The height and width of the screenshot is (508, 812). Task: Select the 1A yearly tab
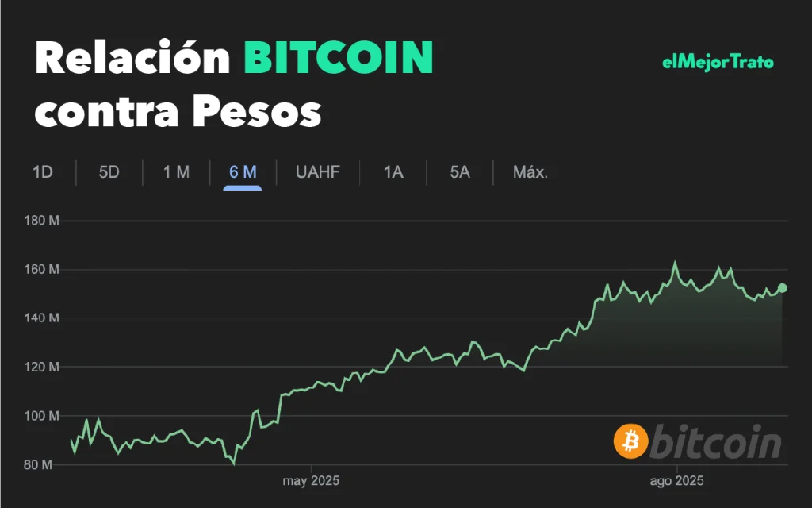tap(393, 172)
